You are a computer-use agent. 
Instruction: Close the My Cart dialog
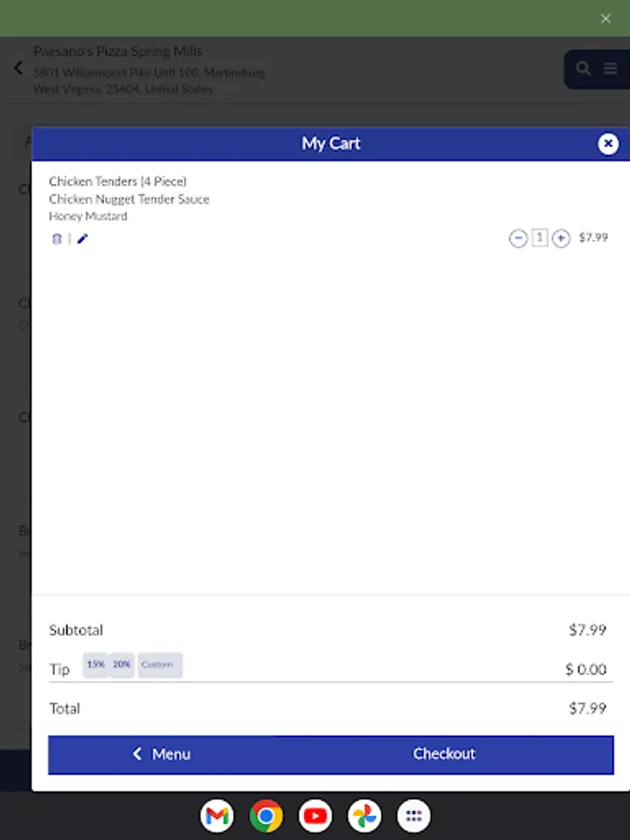608,144
